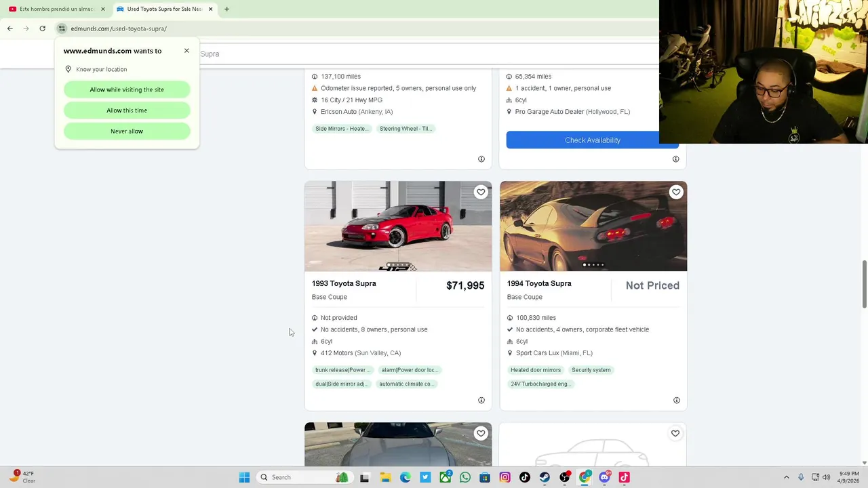Select Never allow location access
868x488 pixels.
127,131
